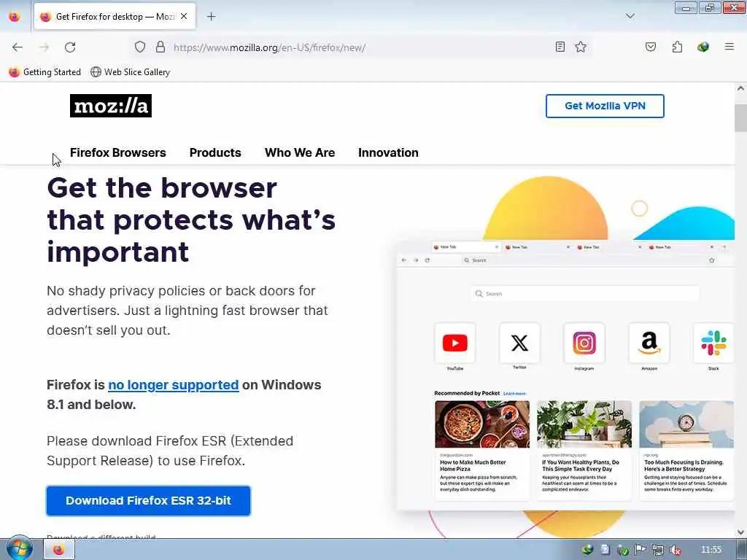Image resolution: width=747 pixels, height=560 pixels.
Task: Click the globe extension icon in toolbar
Action: [x=703, y=47]
